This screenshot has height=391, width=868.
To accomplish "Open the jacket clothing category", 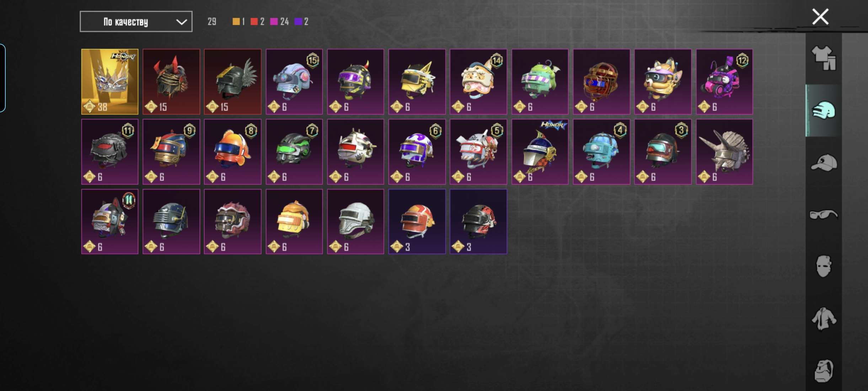I will 824,319.
